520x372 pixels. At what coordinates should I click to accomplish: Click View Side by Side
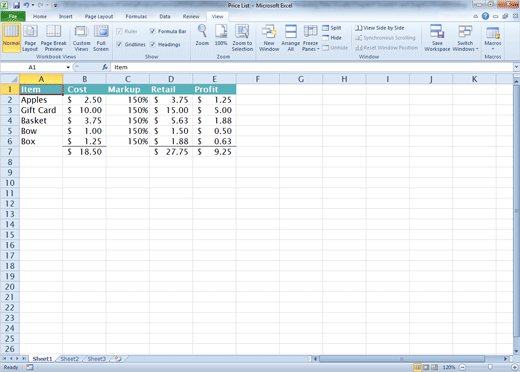click(x=380, y=28)
